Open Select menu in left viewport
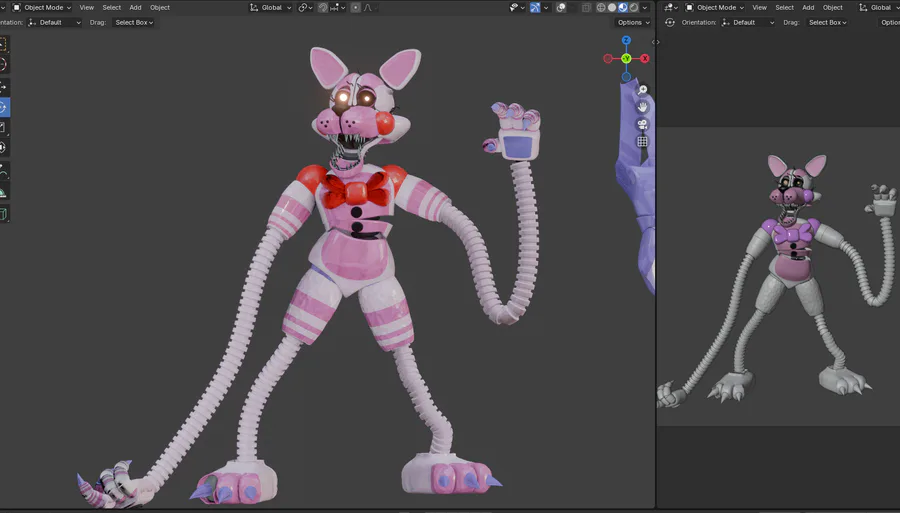The image size is (900, 513). [111, 7]
